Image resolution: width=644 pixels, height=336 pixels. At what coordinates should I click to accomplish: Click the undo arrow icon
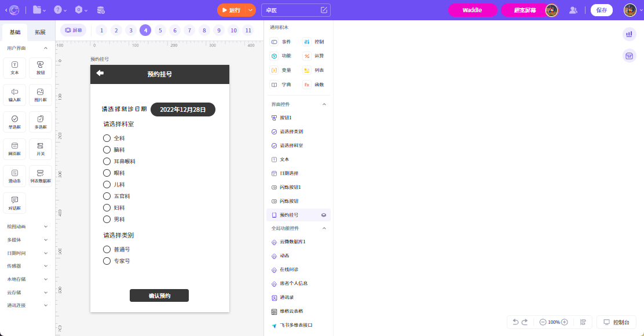(x=515, y=322)
